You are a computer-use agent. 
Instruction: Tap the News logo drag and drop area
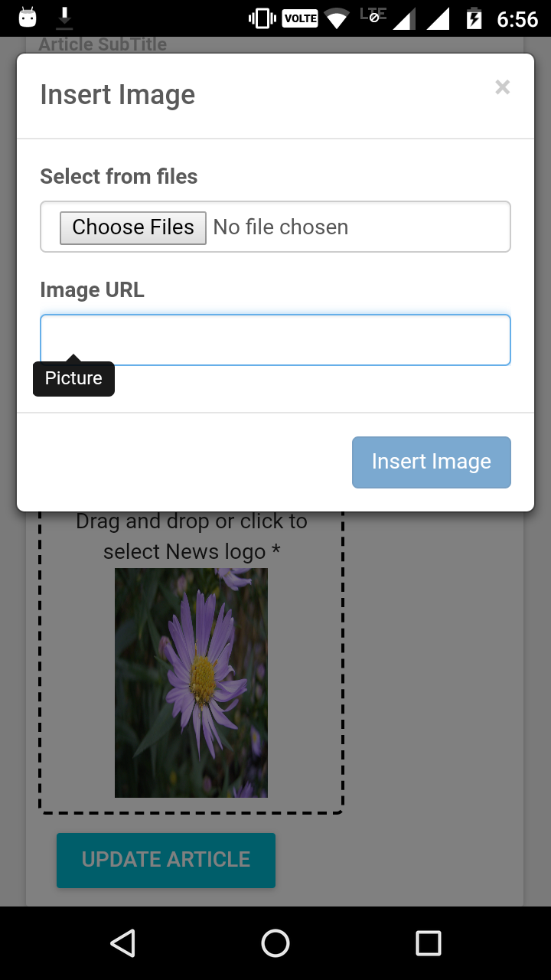[191, 536]
